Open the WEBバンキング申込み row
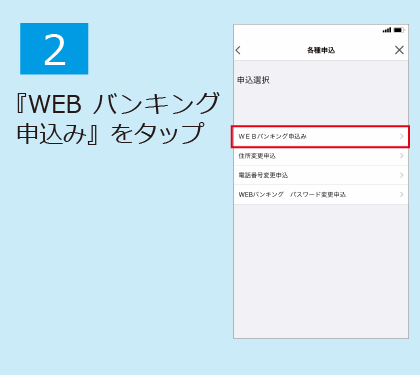 point(321,136)
